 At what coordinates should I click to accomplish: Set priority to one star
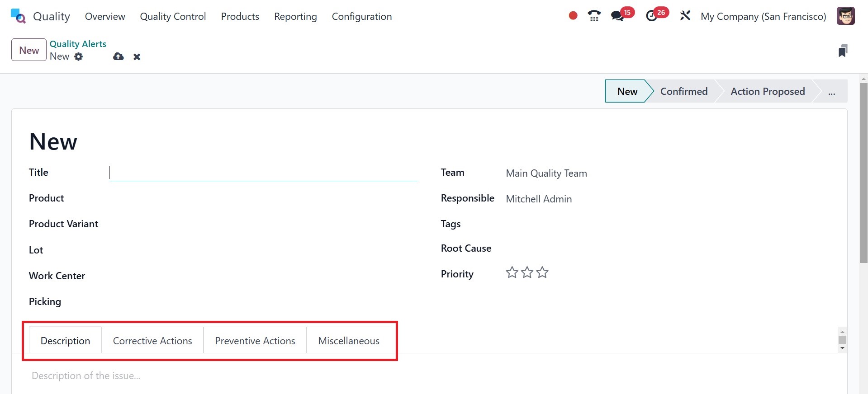(x=512, y=272)
